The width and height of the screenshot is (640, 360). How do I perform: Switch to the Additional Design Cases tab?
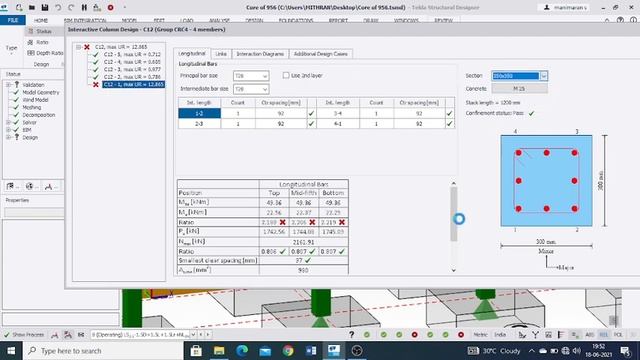(x=321, y=54)
